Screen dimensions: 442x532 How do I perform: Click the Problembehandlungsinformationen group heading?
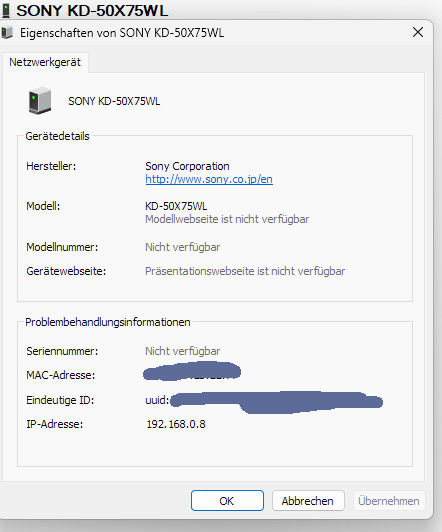point(108,322)
